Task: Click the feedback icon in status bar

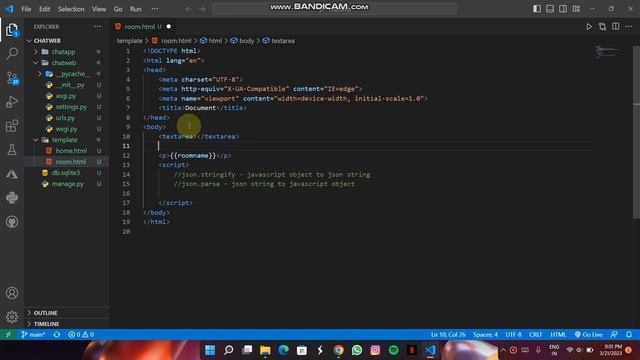Action: click(614, 335)
